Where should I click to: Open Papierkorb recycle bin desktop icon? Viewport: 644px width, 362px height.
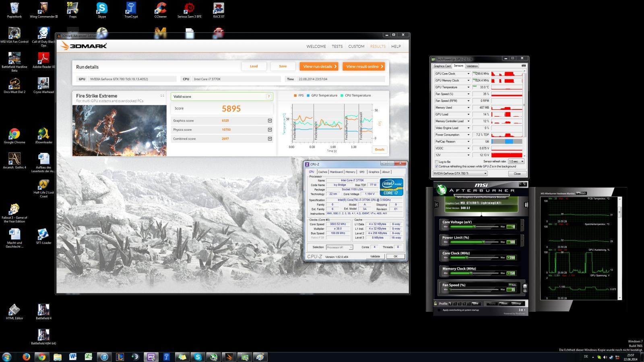(14, 10)
